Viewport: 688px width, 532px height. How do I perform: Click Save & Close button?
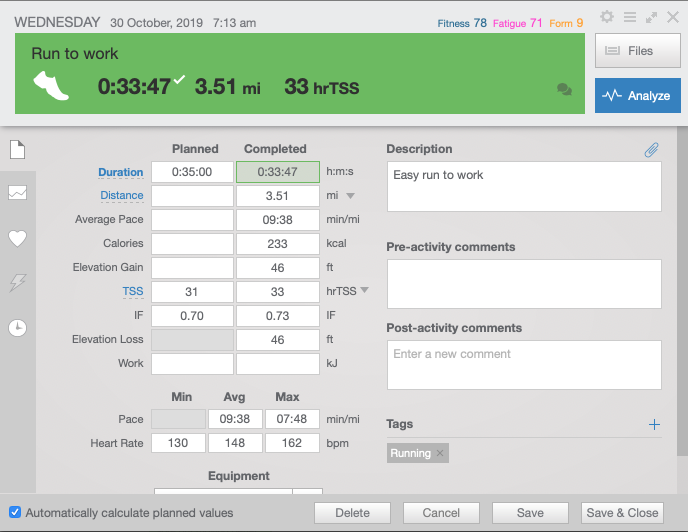(x=622, y=513)
